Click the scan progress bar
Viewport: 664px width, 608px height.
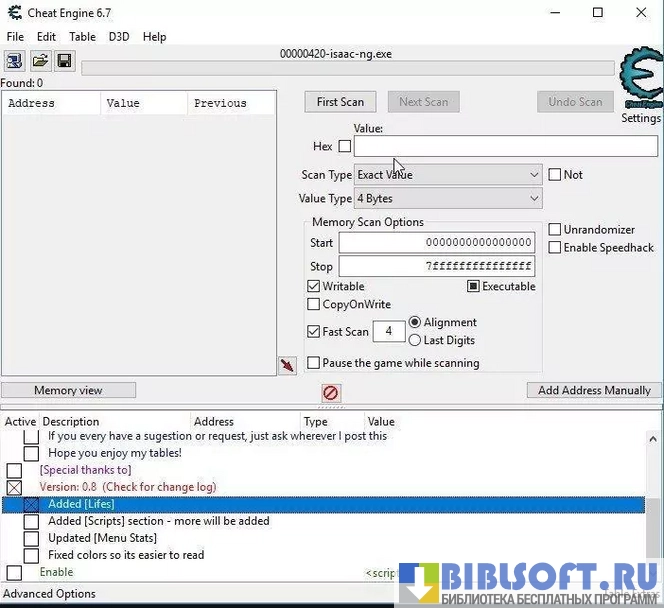(347, 69)
